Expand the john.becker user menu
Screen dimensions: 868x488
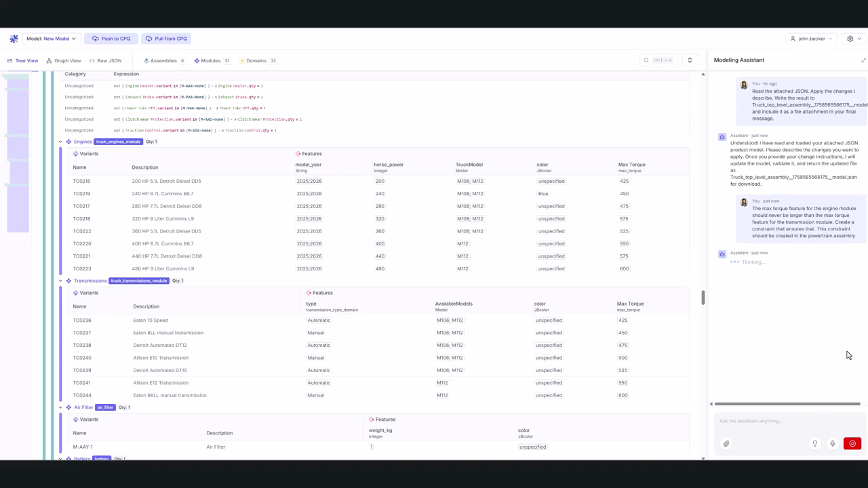point(810,39)
